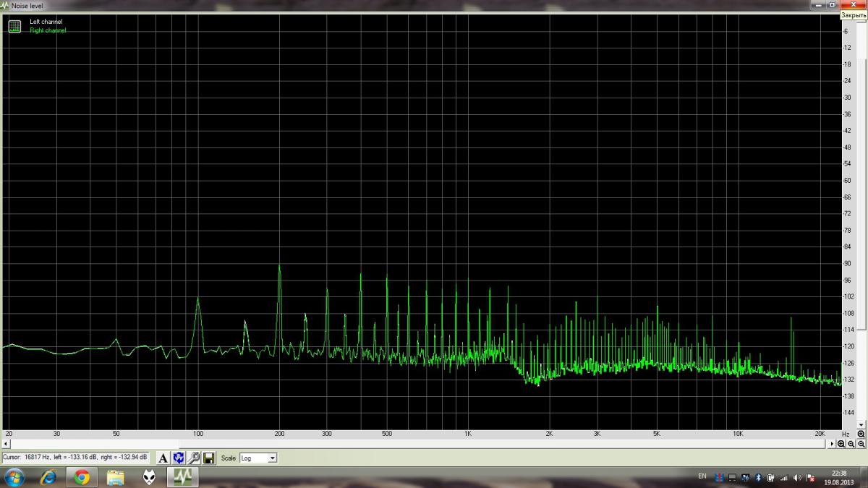Click the audio analyzer app taskbar button

[x=183, y=477]
